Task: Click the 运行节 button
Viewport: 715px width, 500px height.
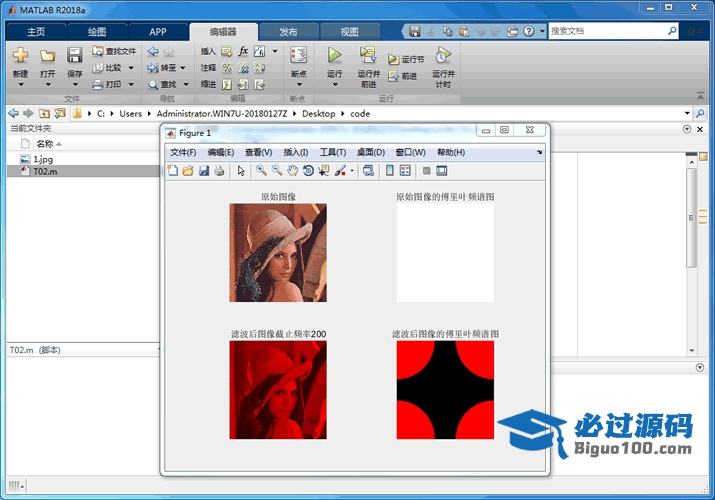Action: tap(407, 59)
